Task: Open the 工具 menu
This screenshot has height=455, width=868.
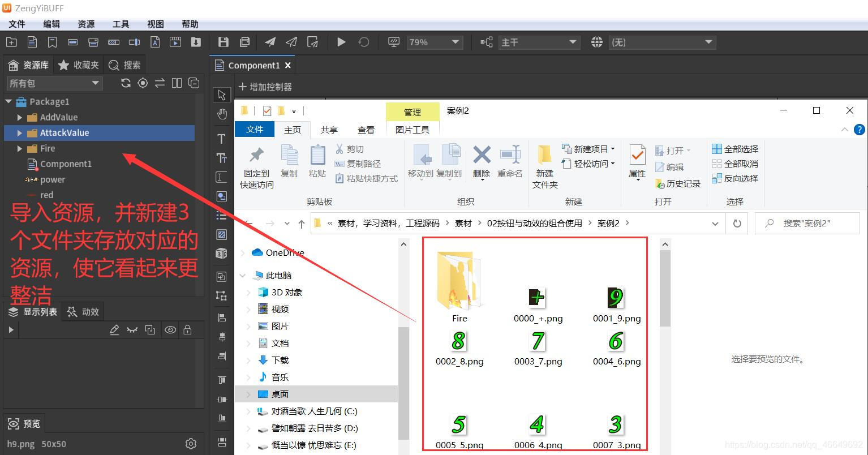Action: (121, 24)
